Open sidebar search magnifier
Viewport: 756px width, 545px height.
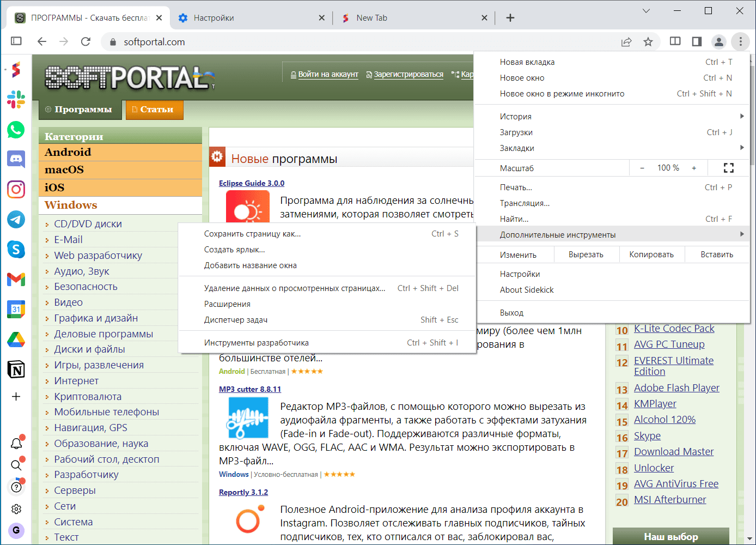point(16,465)
